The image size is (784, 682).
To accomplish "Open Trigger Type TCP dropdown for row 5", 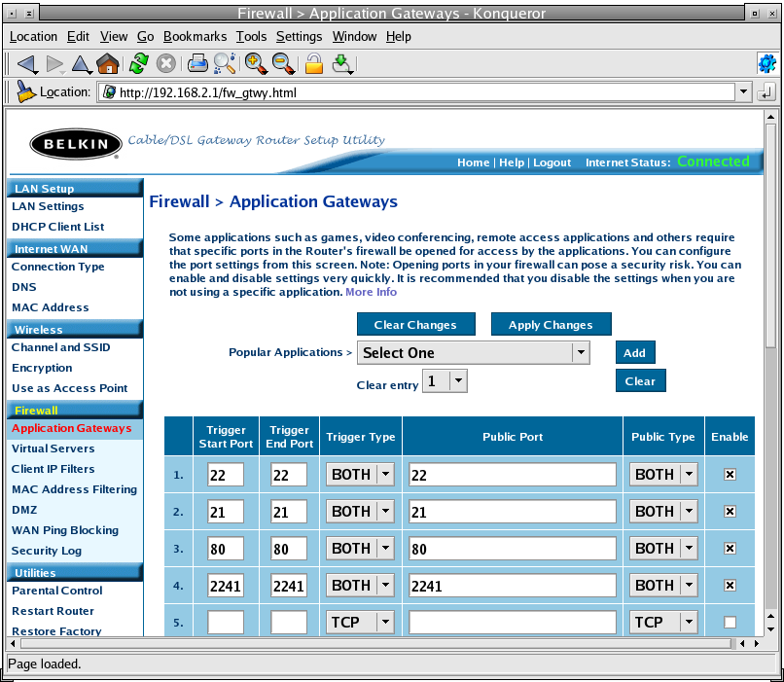I will [x=360, y=623].
